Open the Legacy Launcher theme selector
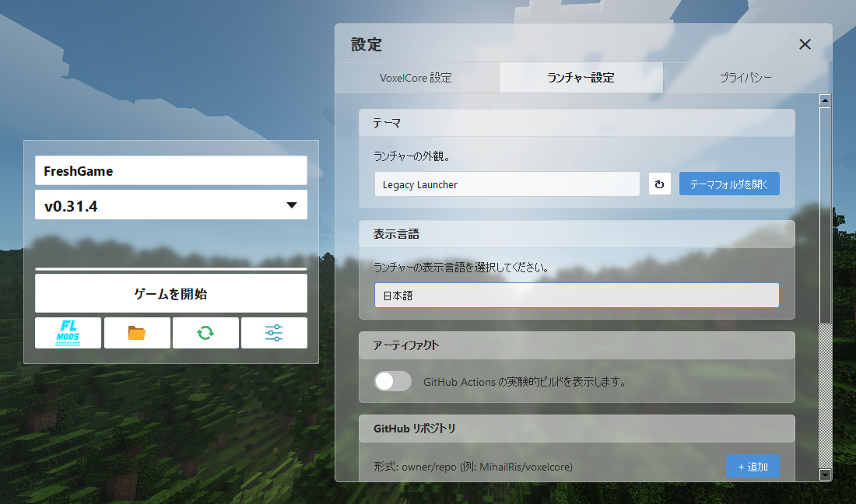 click(507, 184)
